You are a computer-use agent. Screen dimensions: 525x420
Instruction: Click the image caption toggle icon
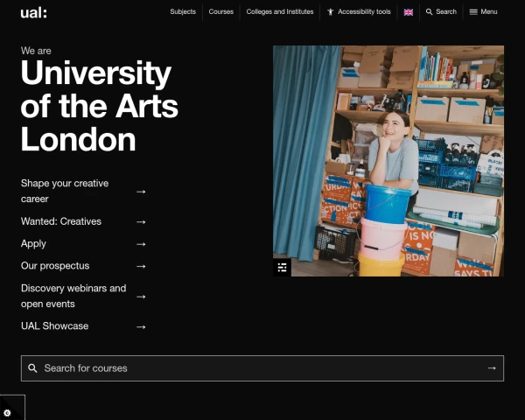[x=282, y=267]
